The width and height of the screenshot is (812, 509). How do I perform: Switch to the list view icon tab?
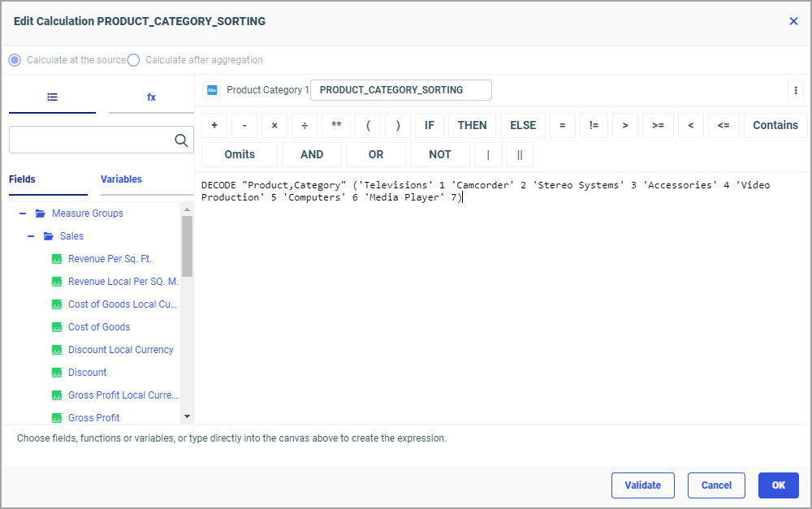coord(52,97)
